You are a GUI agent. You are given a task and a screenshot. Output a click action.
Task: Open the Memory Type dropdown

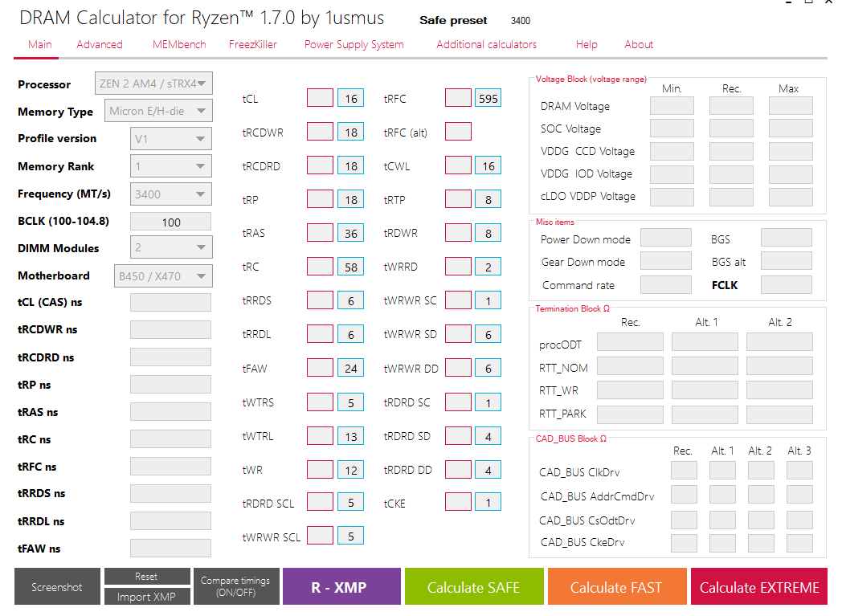(x=158, y=111)
